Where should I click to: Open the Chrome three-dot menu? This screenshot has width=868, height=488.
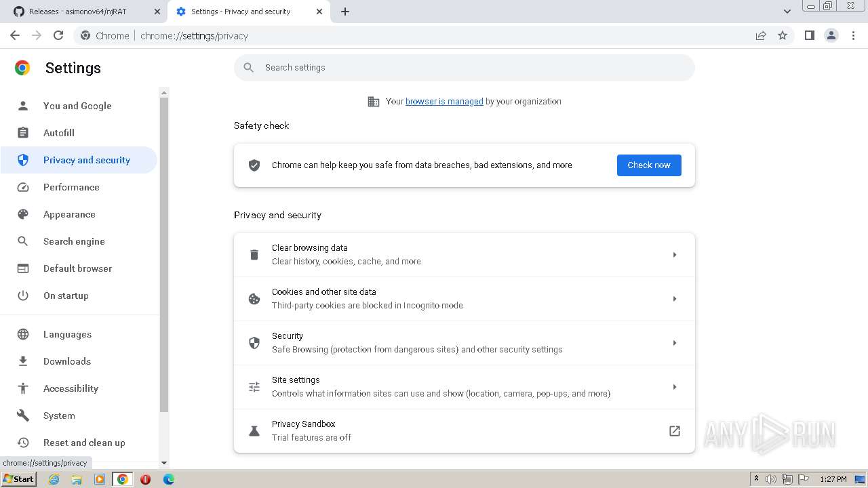tap(854, 35)
